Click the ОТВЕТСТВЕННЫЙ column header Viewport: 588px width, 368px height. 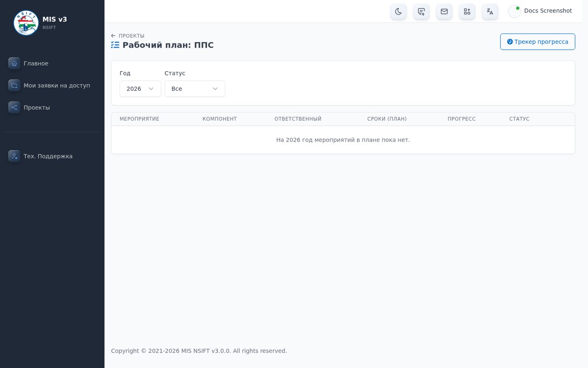pyautogui.click(x=298, y=119)
